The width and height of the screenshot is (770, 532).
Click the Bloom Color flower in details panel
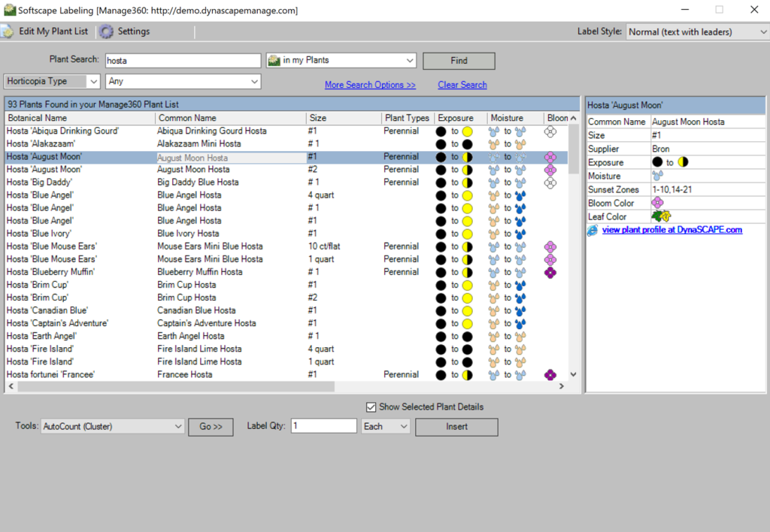[658, 203]
